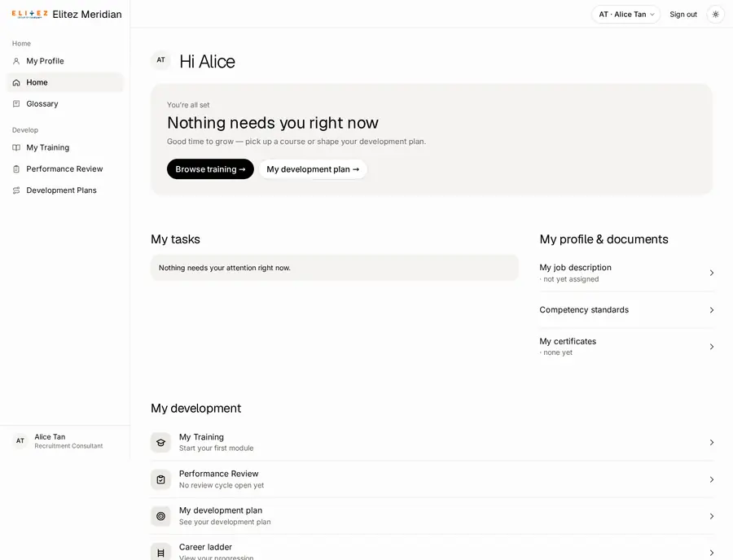This screenshot has height=560, width=733.
Task: Click the Performance Review clipboard icon in sidebar
Action: (x=16, y=169)
